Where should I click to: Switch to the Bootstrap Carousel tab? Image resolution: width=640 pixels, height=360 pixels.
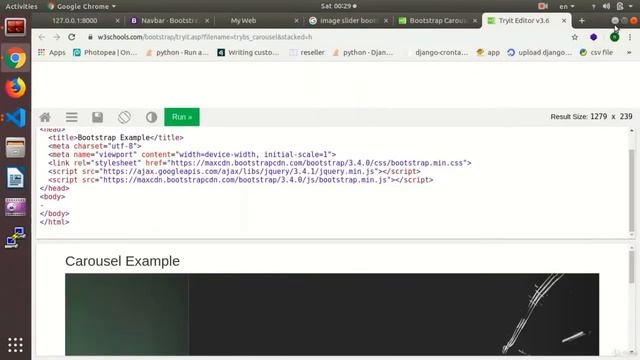click(x=437, y=20)
